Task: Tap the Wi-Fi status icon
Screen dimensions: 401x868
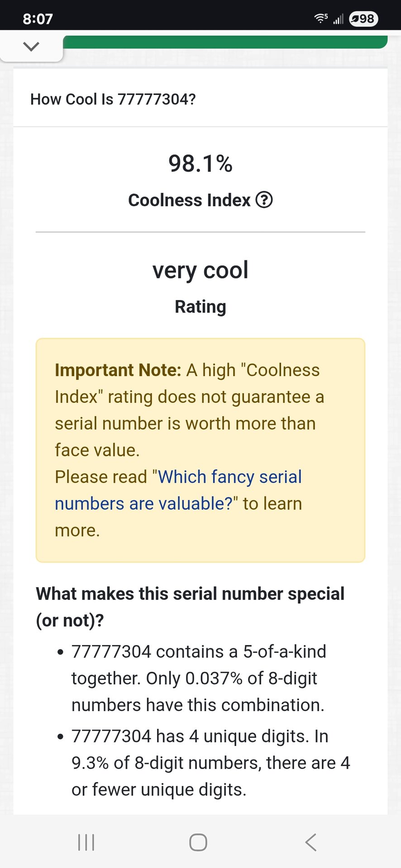Action: pos(321,19)
